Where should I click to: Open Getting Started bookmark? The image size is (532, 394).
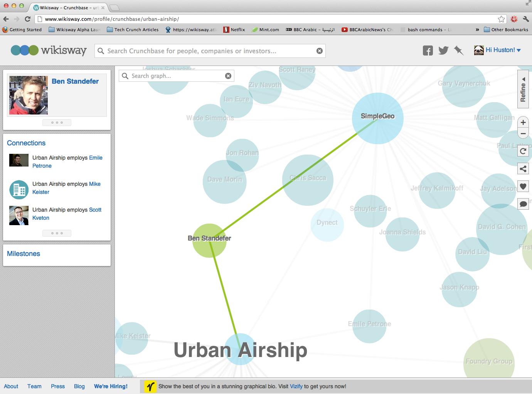[x=22, y=30]
